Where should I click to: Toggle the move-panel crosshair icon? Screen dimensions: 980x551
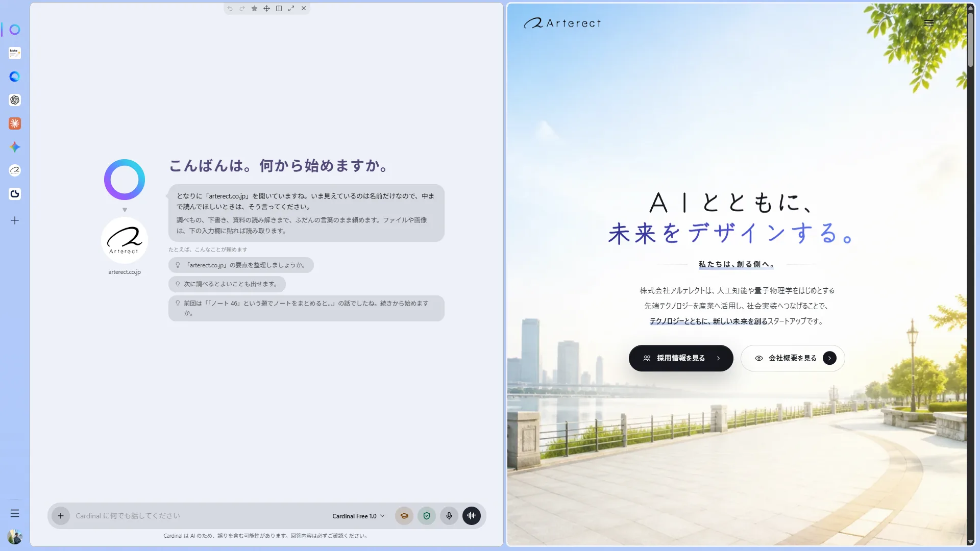tap(266, 9)
